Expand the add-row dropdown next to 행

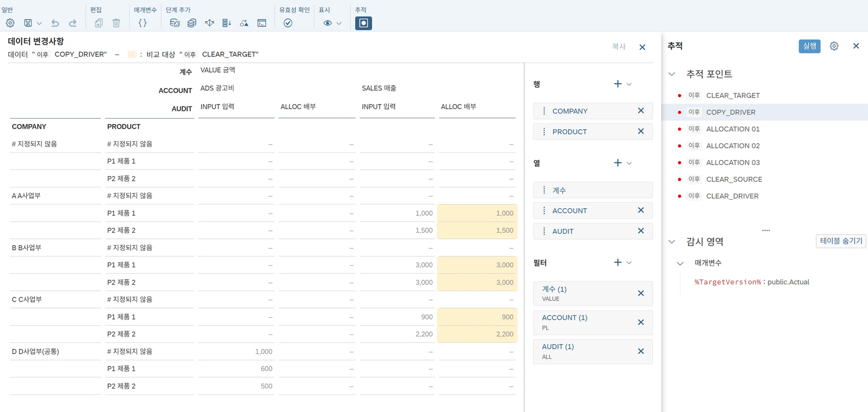(629, 85)
